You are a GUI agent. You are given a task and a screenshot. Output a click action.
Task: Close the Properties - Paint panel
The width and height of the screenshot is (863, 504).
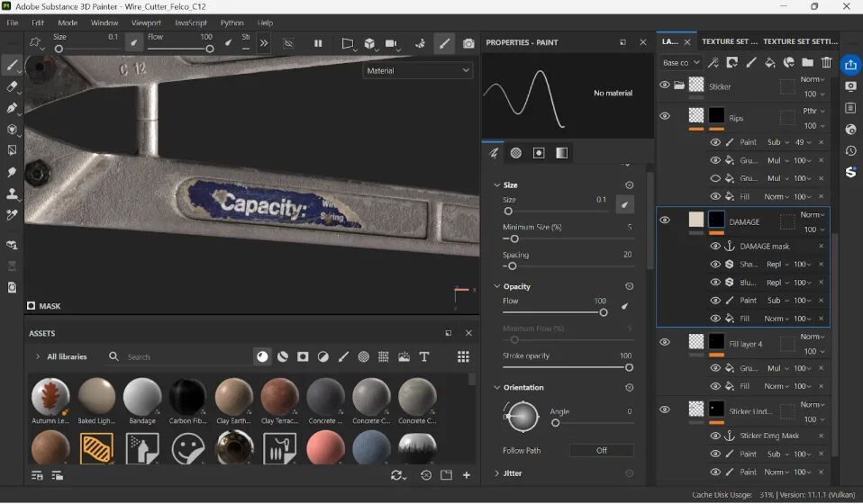point(643,42)
